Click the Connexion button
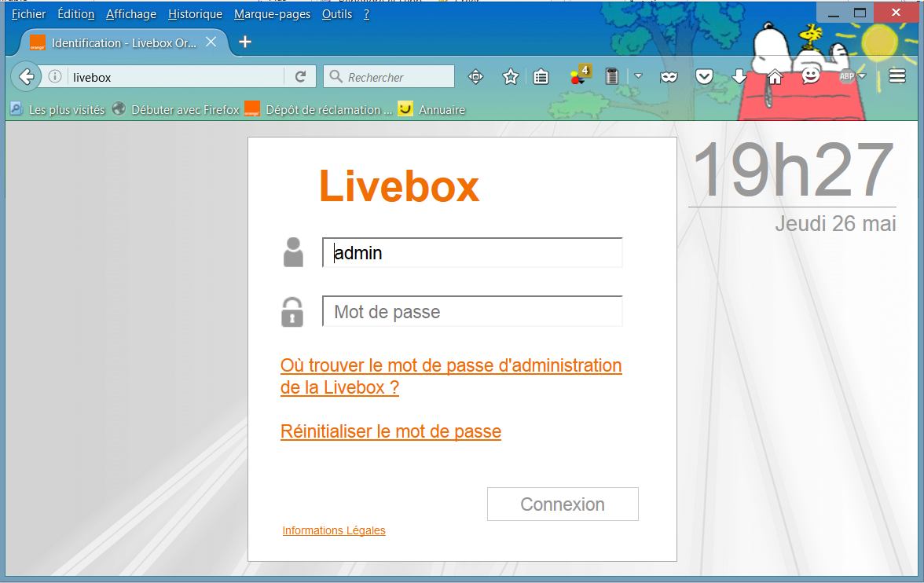Image resolution: width=924 pixels, height=583 pixels. pos(563,504)
